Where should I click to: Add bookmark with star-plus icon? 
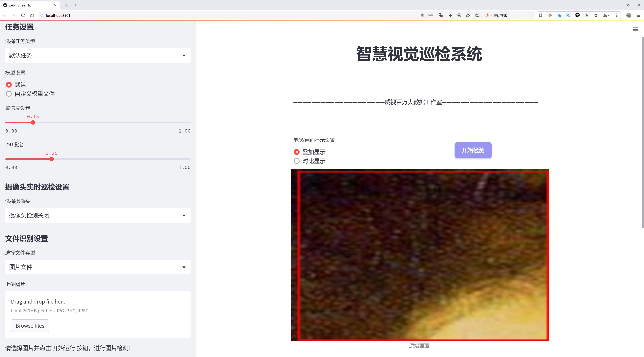477,15
